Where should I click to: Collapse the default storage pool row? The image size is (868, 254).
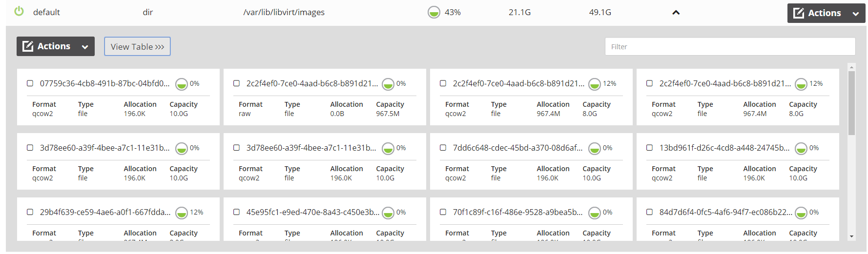click(676, 13)
